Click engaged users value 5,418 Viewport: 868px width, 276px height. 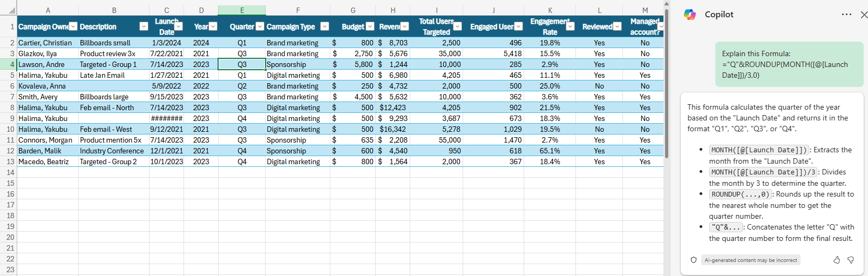coord(493,53)
